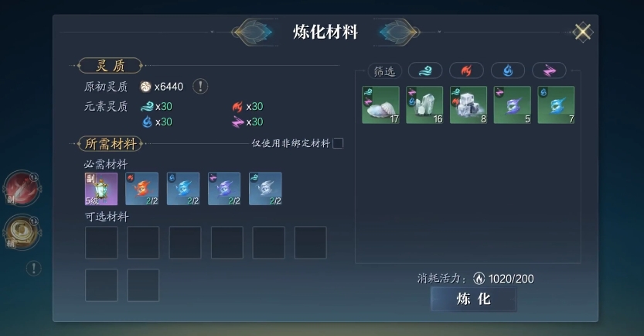Pick the purple essence material with count 5
This screenshot has height=336, width=644.
tap(512, 105)
